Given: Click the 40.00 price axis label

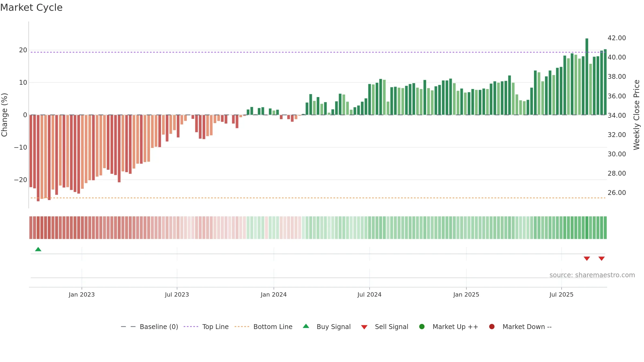Looking at the screenshot, I should [x=617, y=57].
